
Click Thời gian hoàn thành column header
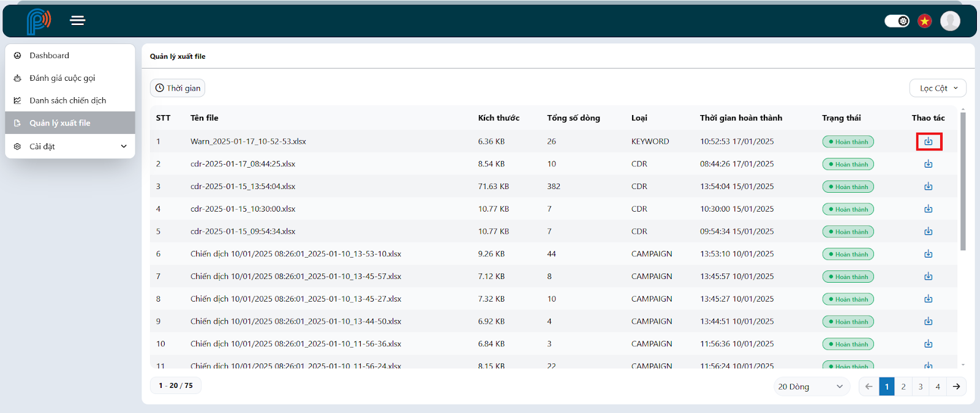[741, 118]
